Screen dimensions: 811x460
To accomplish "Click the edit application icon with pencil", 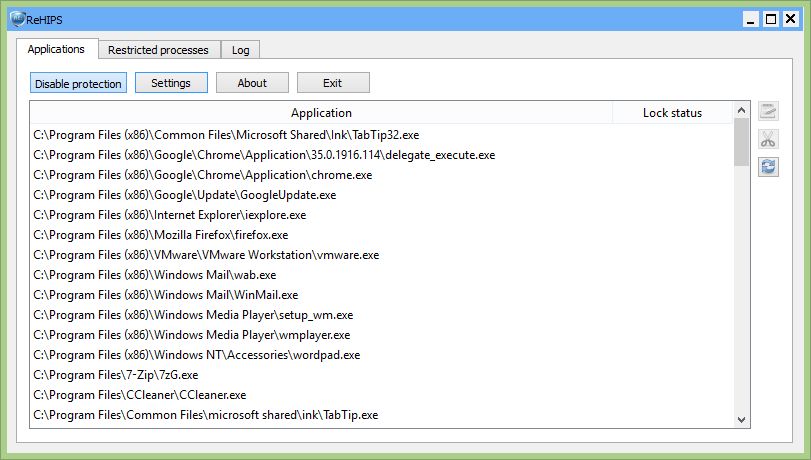I will (768, 111).
